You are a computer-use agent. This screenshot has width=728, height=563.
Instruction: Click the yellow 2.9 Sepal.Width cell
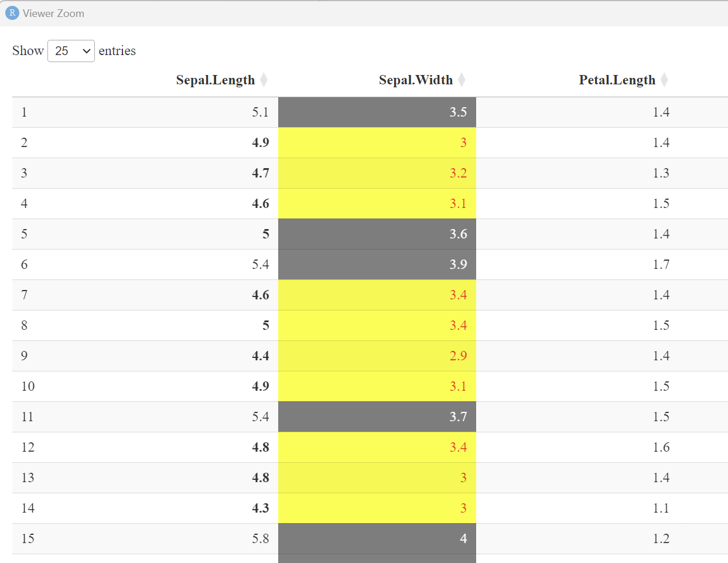pos(377,356)
